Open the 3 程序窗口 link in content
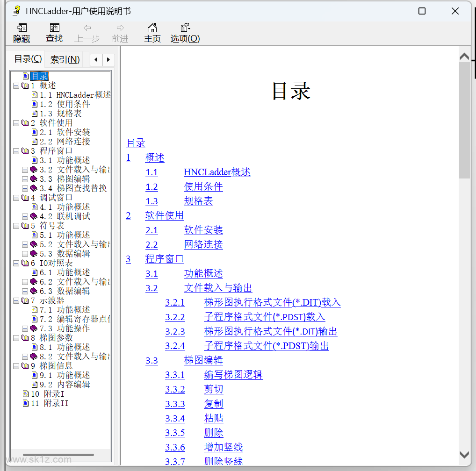The height and width of the screenshot is (471, 476). click(x=164, y=259)
